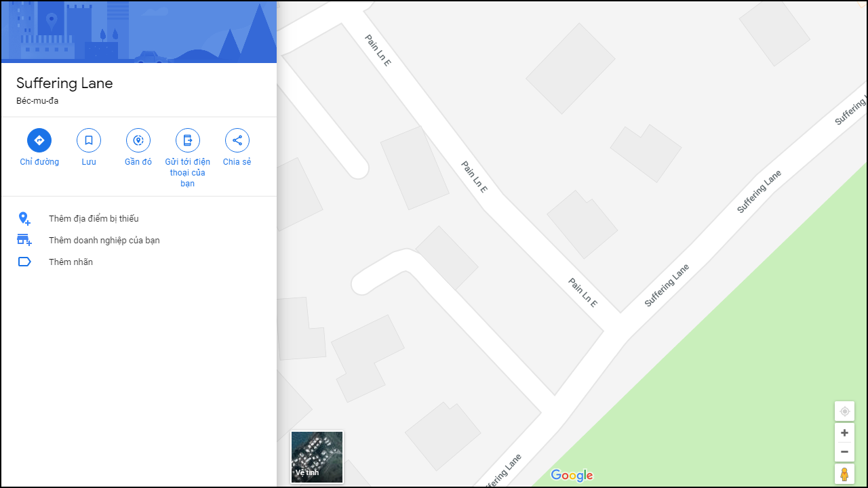Screen dimensions: 868x488
Task: Select the Suffering Lane title text
Action: coord(64,83)
